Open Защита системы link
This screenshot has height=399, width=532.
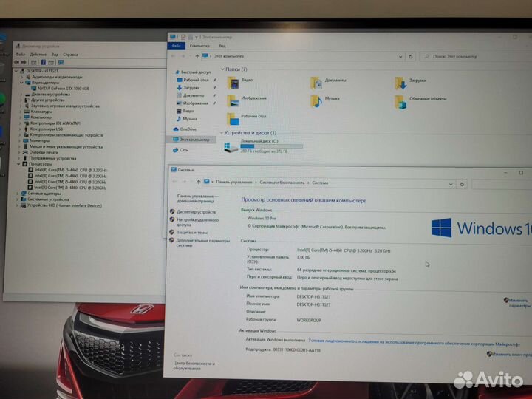tap(191, 233)
